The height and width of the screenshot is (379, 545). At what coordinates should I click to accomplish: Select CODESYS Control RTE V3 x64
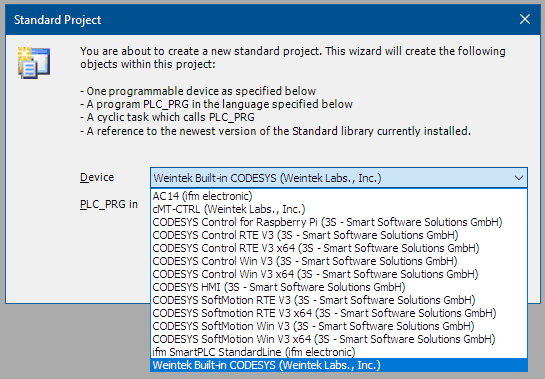[x=339, y=248]
